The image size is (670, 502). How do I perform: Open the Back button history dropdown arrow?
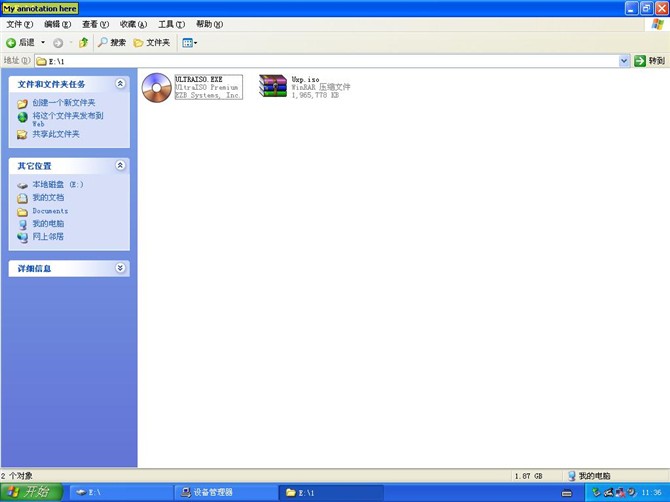[x=43, y=43]
